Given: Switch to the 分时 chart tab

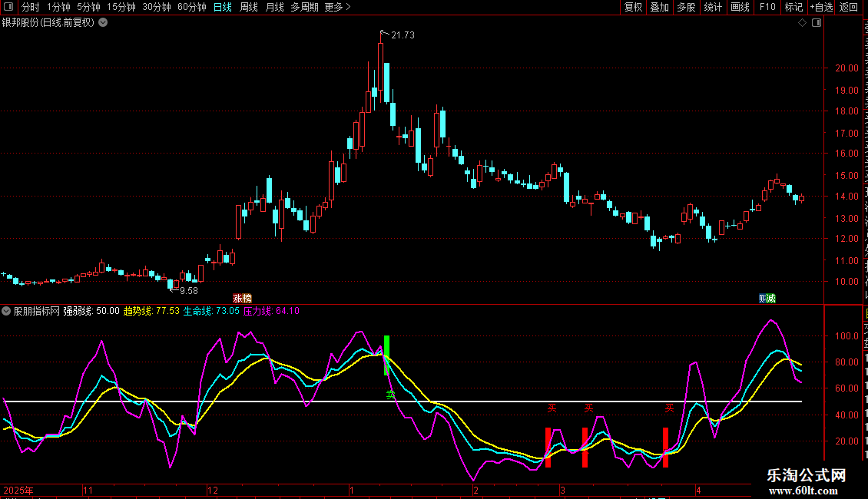Looking at the screenshot, I should click(x=31, y=7).
